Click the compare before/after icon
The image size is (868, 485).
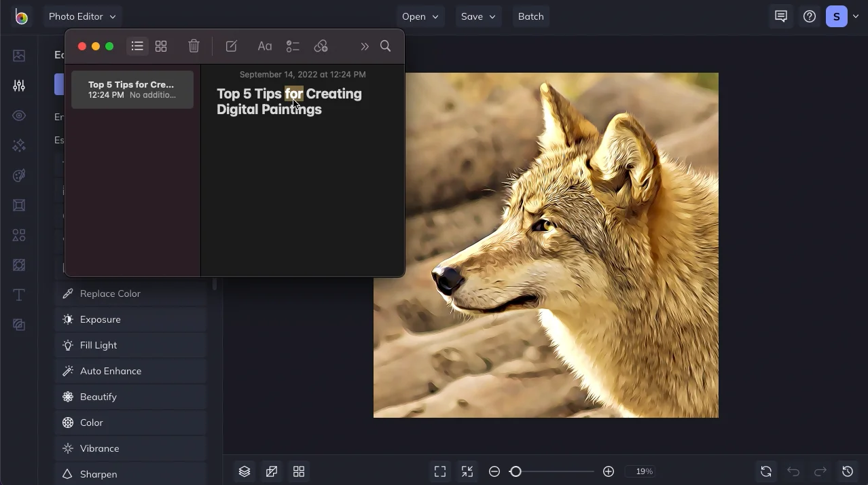tap(272, 471)
